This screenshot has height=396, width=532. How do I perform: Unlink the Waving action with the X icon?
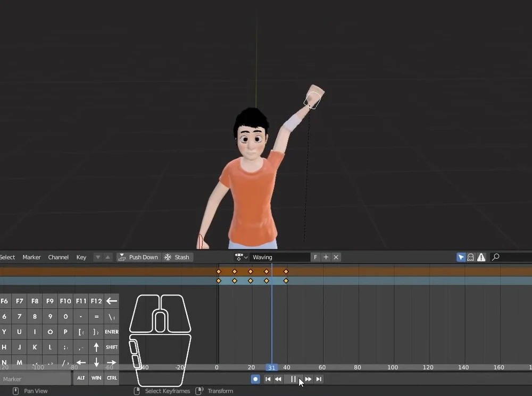[336, 257]
